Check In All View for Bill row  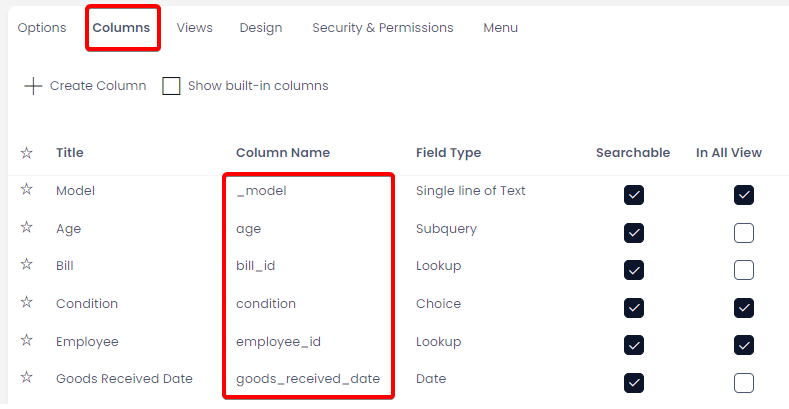click(x=744, y=270)
